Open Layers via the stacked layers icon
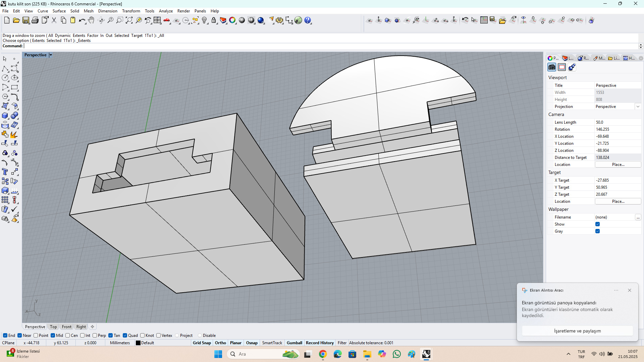 tap(223, 20)
